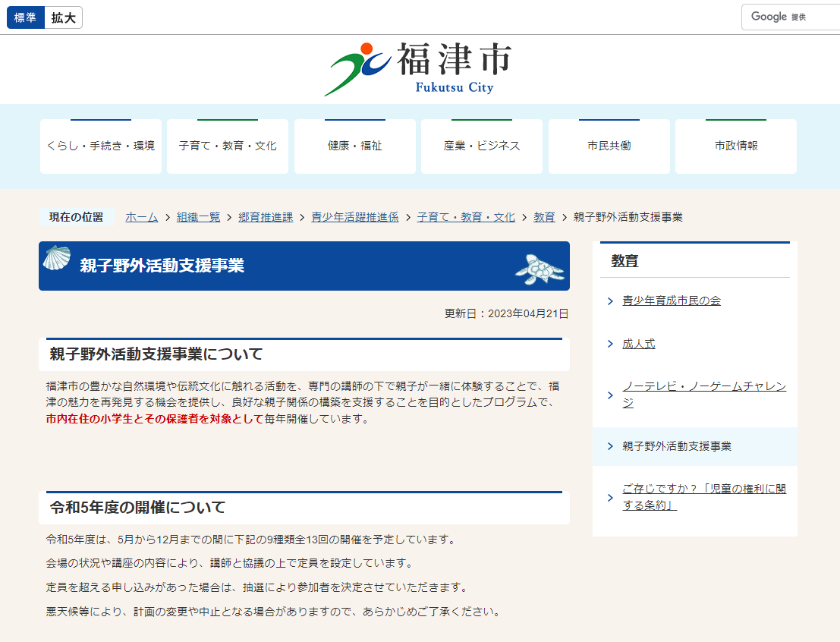The height and width of the screenshot is (642, 840).
Task: Open the くらし・手続き・環境 menu
Action: [101, 146]
